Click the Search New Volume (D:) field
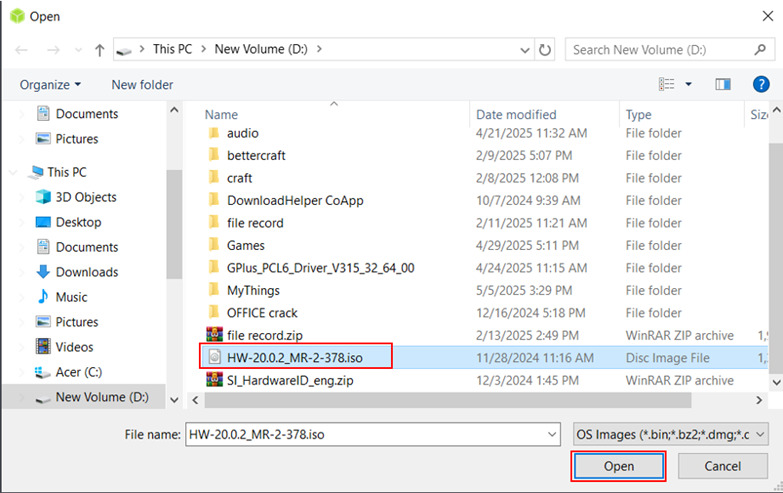 pos(660,49)
